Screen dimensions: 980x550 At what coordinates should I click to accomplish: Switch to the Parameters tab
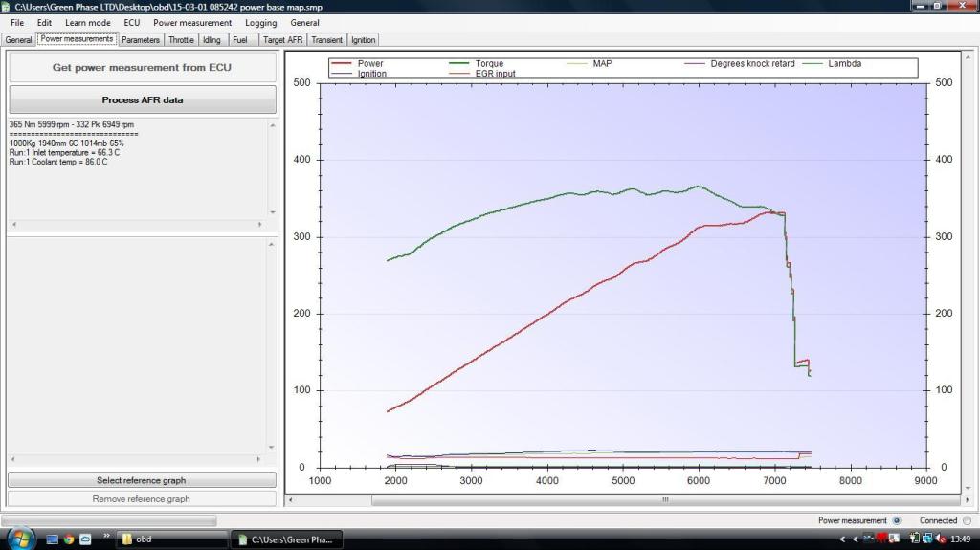point(141,40)
